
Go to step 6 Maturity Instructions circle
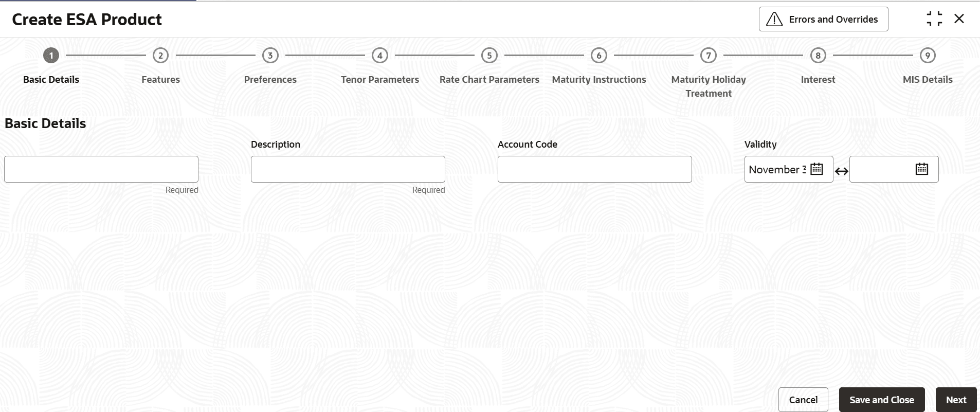point(598,56)
